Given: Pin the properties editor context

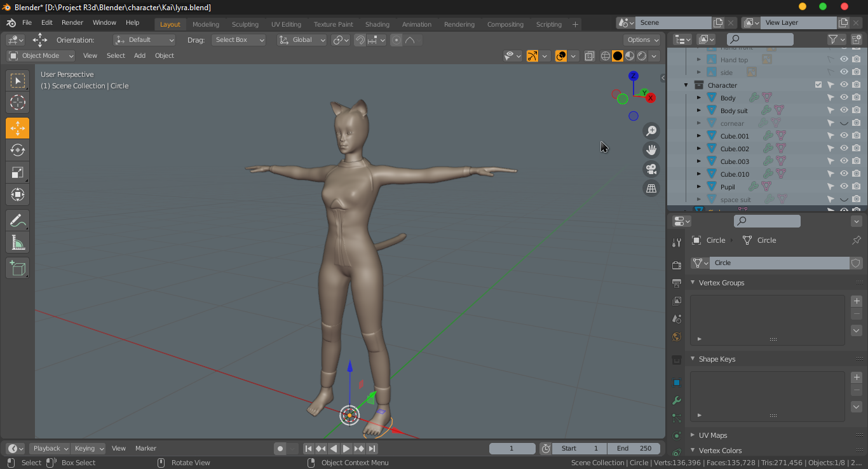Looking at the screenshot, I should 856,240.
